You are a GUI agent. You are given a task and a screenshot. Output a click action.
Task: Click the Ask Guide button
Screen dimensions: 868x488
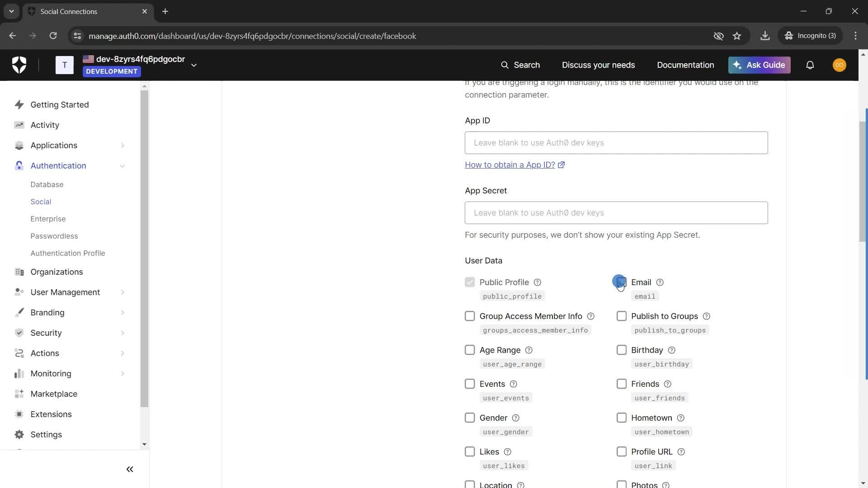tap(759, 65)
